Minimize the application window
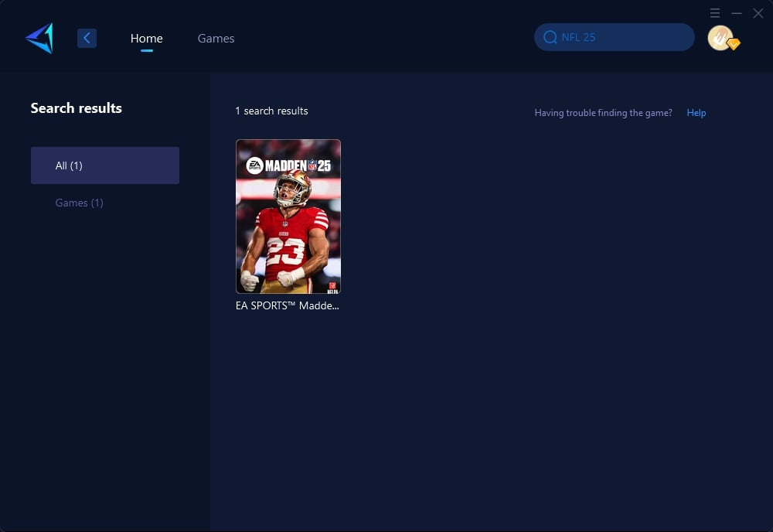 tap(737, 13)
